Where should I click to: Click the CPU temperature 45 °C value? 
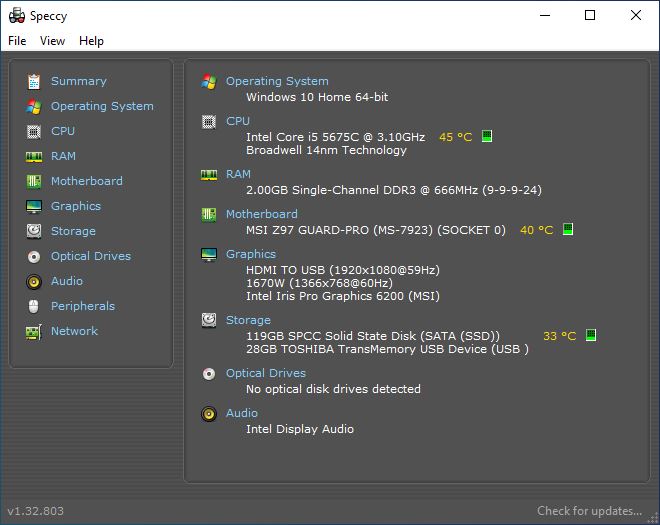coord(455,137)
